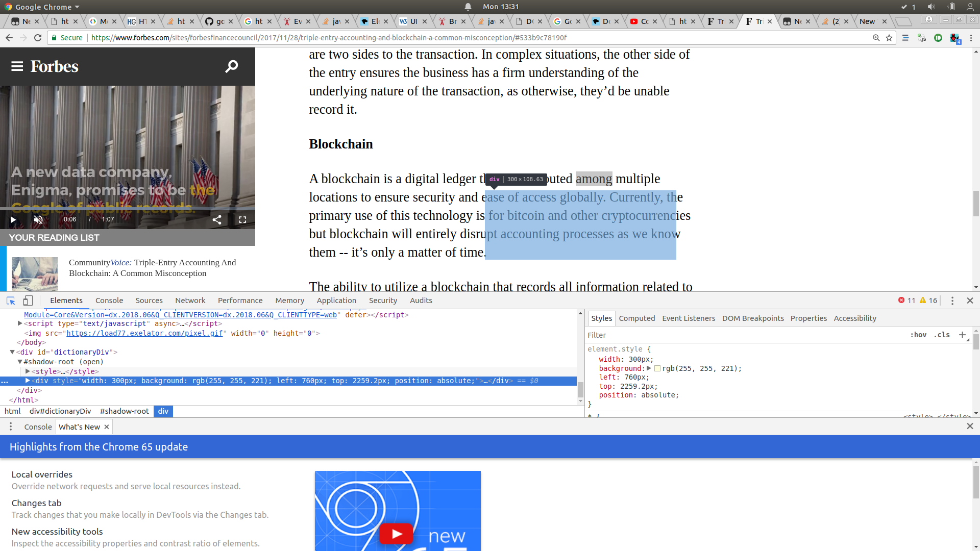Image resolution: width=980 pixels, height=551 pixels.
Task: Play the Chrome 65 new features video
Action: pyautogui.click(x=396, y=534)
